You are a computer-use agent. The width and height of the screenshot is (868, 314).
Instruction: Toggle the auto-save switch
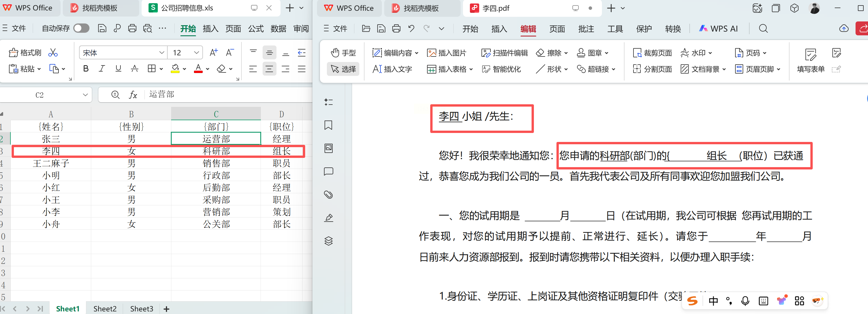81,28
